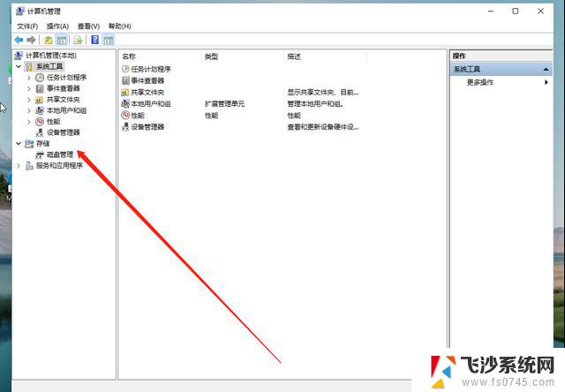The width and height of the screenshot is (565, 392).
Task: Select 系统工具 in the tree
Action: click(x=49, y=66)
